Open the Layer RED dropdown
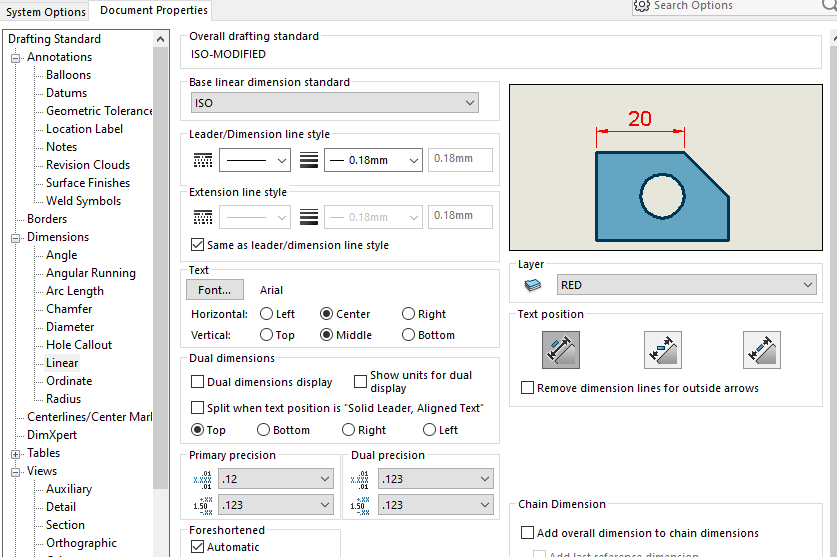 [x=686, y=285]
